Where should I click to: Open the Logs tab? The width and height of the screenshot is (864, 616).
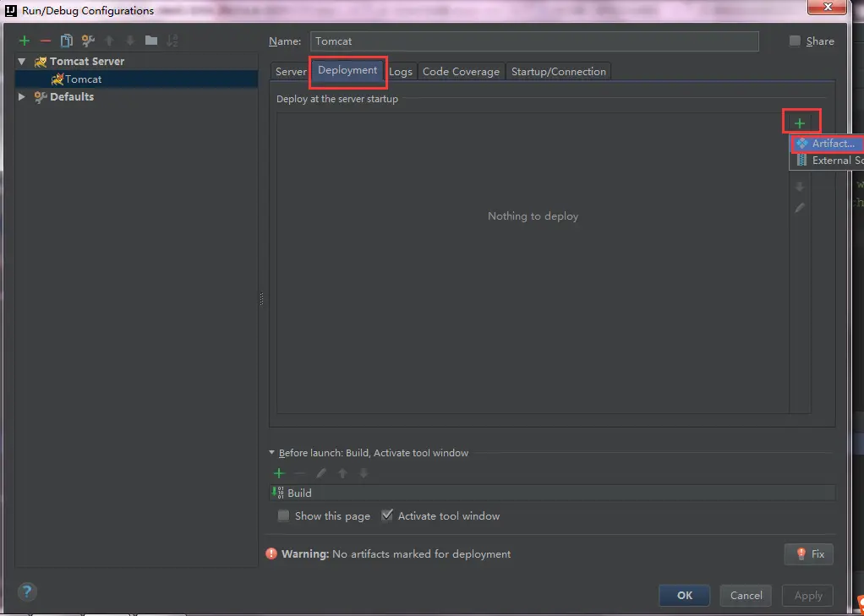point(401,71)
